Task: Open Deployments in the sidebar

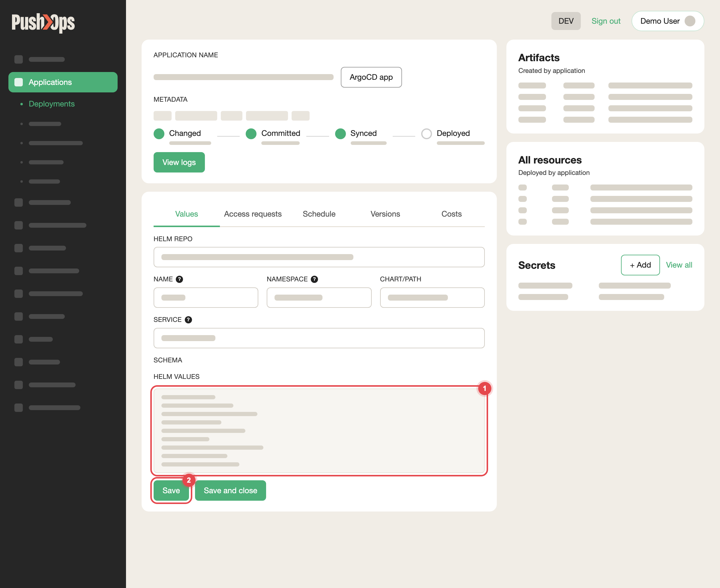Action: (x=52, y=104)
